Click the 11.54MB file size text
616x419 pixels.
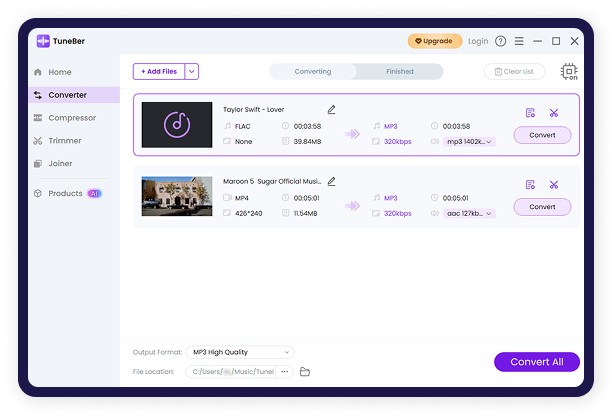coord(305,214)
